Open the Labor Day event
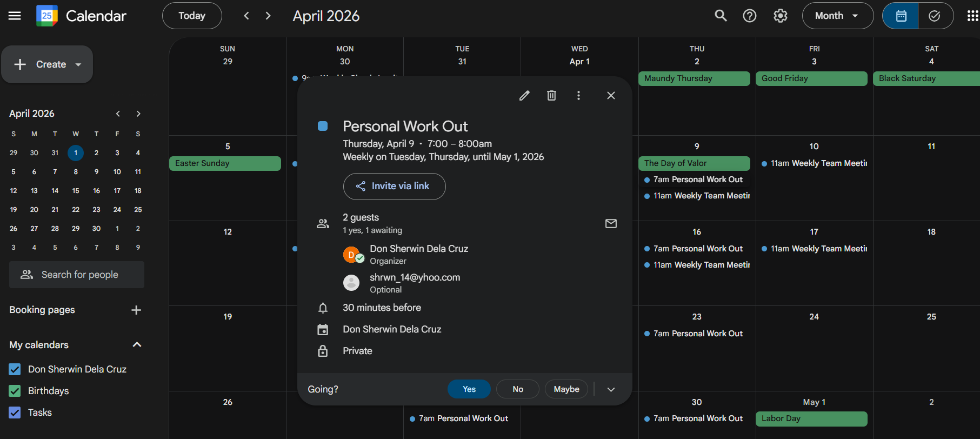This screenshot has width=980, height=439. 811,418
